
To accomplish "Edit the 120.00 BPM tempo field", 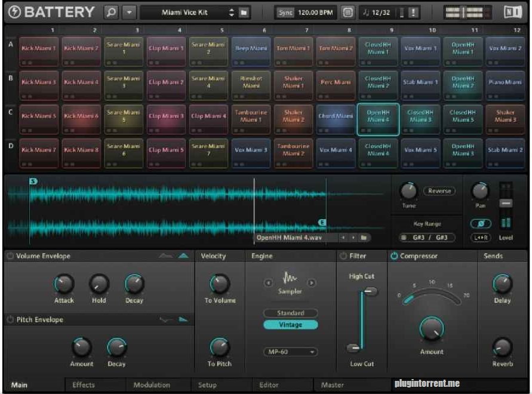I will (315, 13).
